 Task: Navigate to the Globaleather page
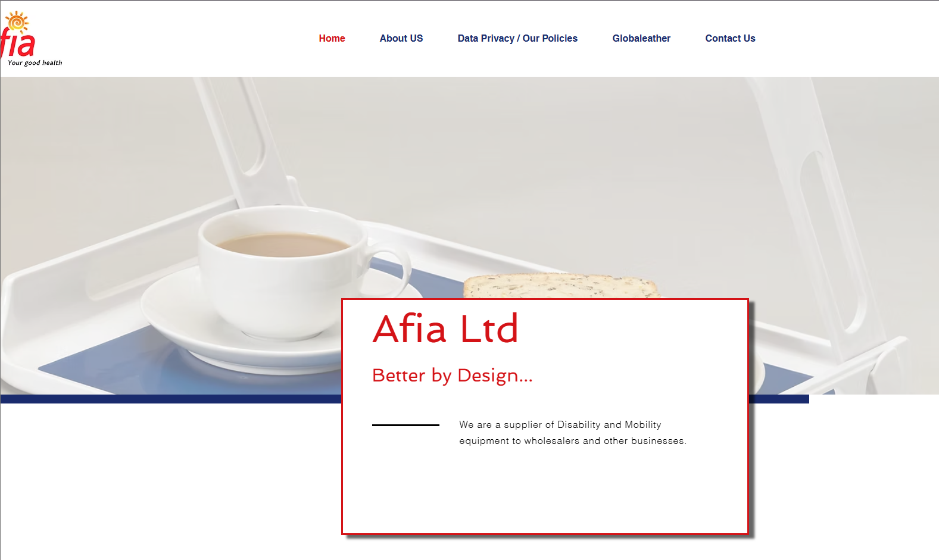(x=641, y=38)
